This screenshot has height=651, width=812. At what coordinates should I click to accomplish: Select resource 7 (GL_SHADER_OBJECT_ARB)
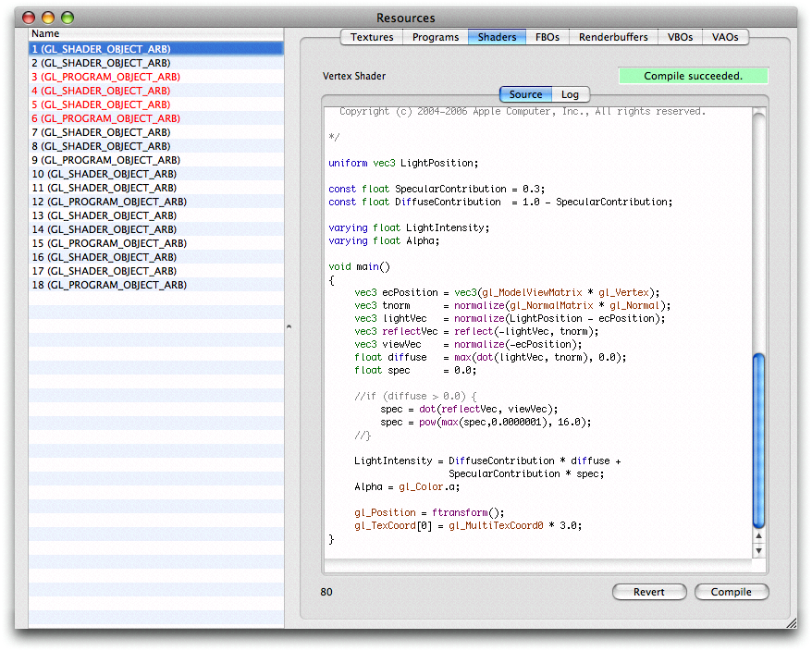coord(100,132)
